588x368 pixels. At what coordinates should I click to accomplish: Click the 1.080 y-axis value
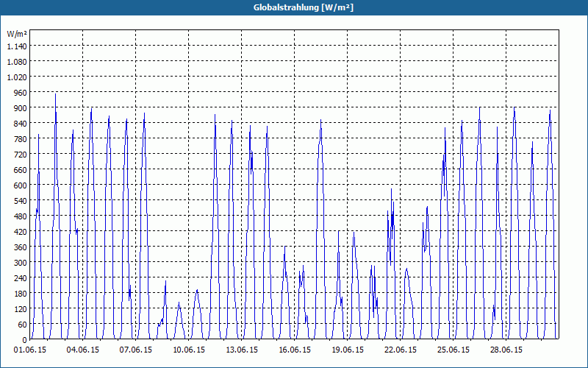coord(17,61)
